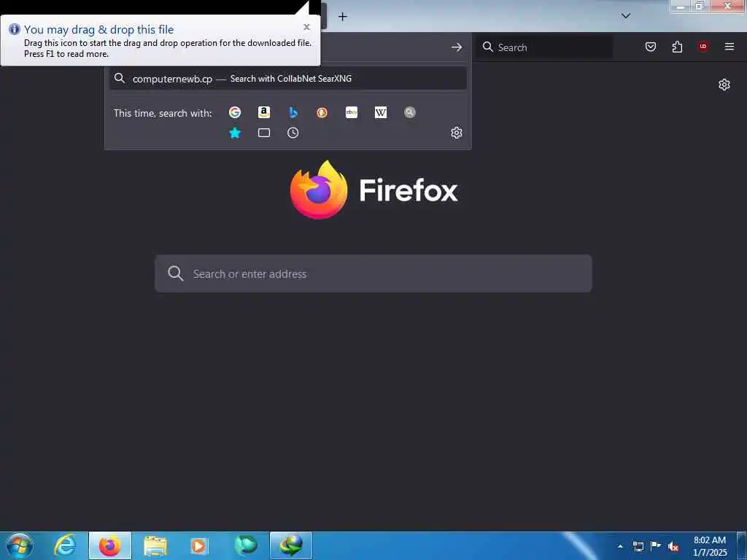The height and width of the screenshot is (560, 747).
Task: Open the download manager taskbar button
Action: coord(291,545)
